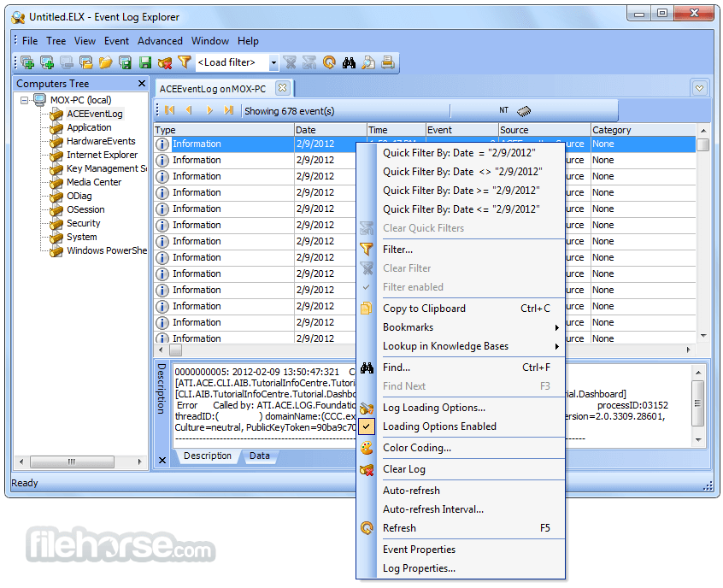Screen dimensions: 723x588
Task: Click the first add-computer icon in toolbar
Action: pyautogui.click(x=27, y=62)
